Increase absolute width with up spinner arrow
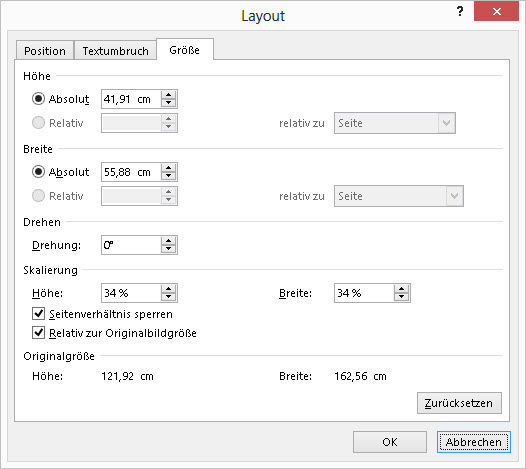526x469 pixels. [168, 168]
